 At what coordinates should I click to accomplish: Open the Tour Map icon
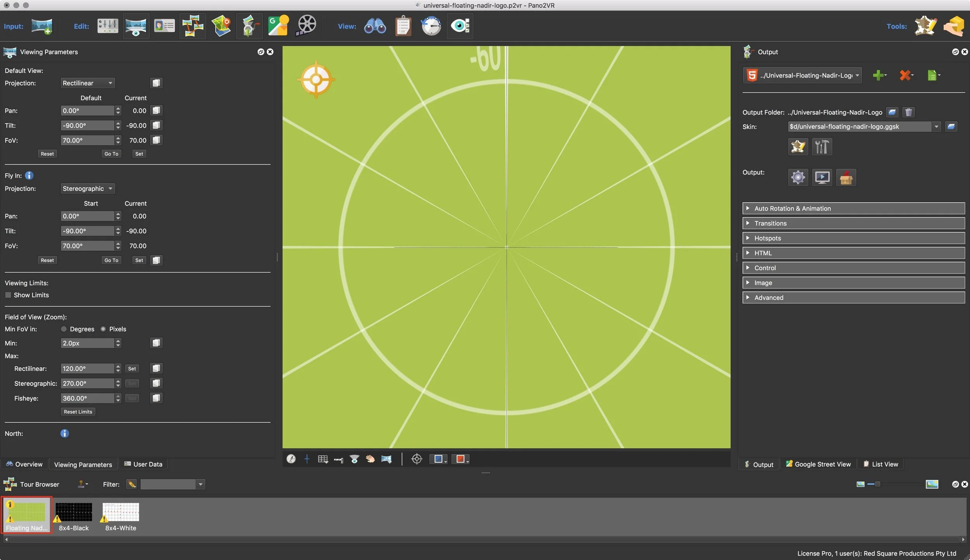point(221,26)
